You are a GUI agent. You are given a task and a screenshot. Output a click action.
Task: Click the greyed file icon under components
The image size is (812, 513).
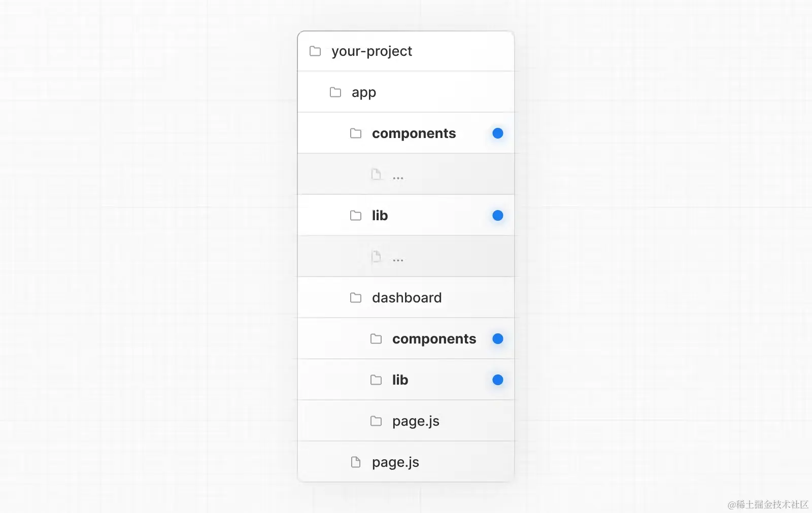tap(376, 175)
